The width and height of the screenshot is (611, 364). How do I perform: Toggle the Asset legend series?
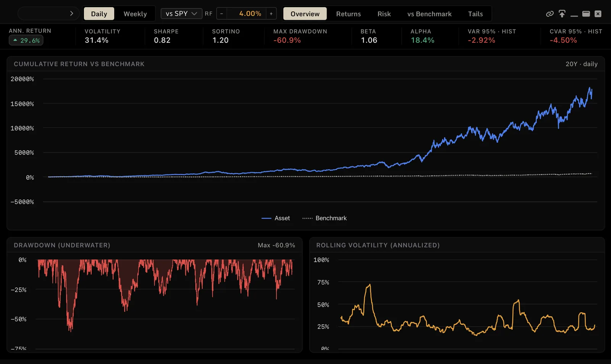tap(276, 218)
